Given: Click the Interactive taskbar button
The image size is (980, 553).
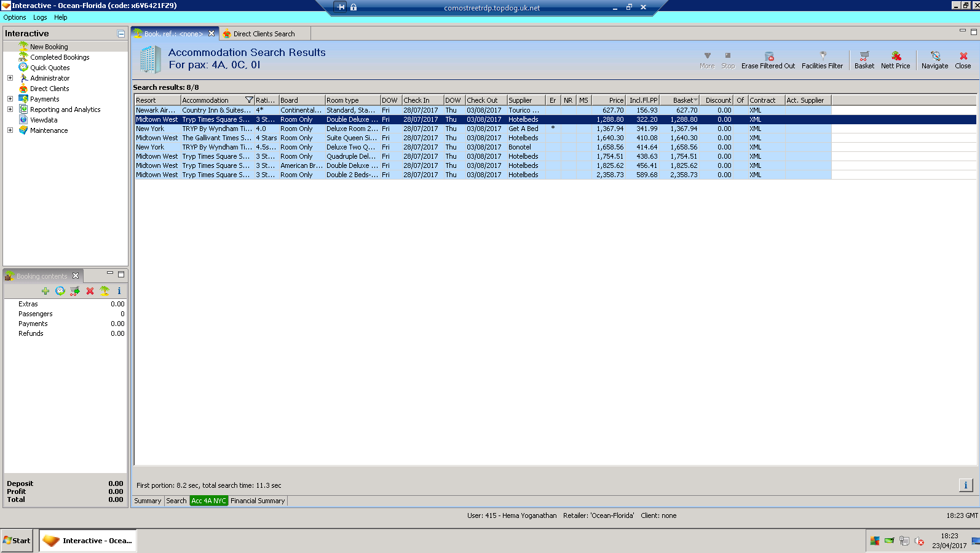Looking at the screenshot, I should tap(88, 541).
